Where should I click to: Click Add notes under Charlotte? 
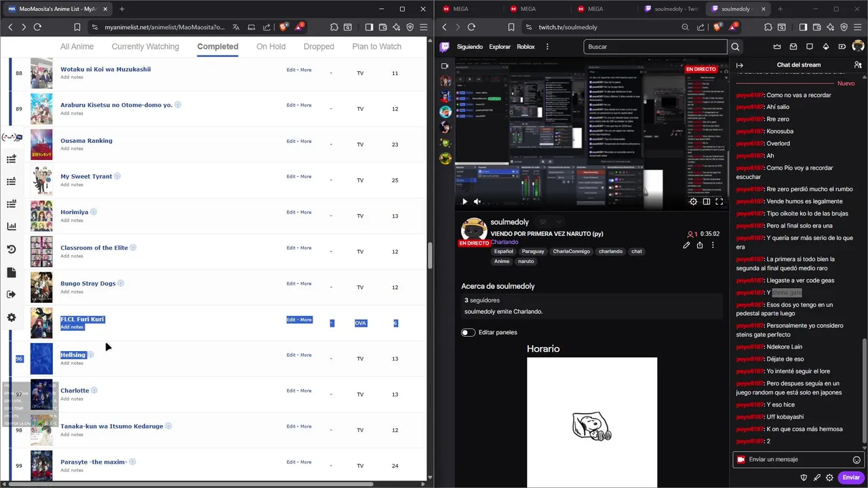click(x=72, y=399)
